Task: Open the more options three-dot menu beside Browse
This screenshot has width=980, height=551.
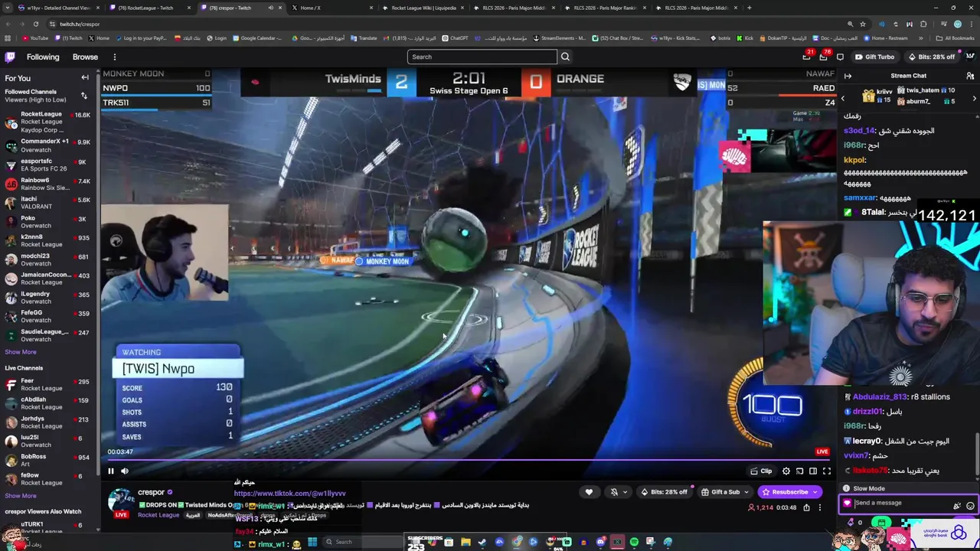Action: (x=115, y=57)
